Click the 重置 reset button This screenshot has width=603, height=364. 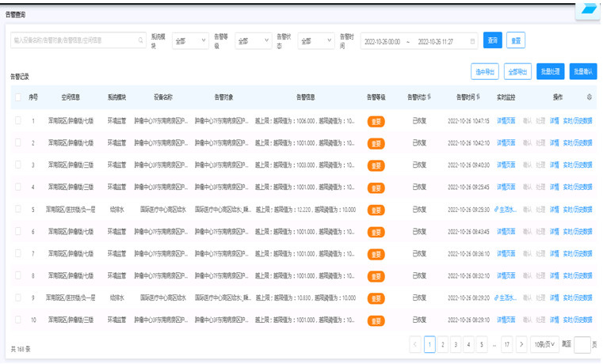[516, 40]
